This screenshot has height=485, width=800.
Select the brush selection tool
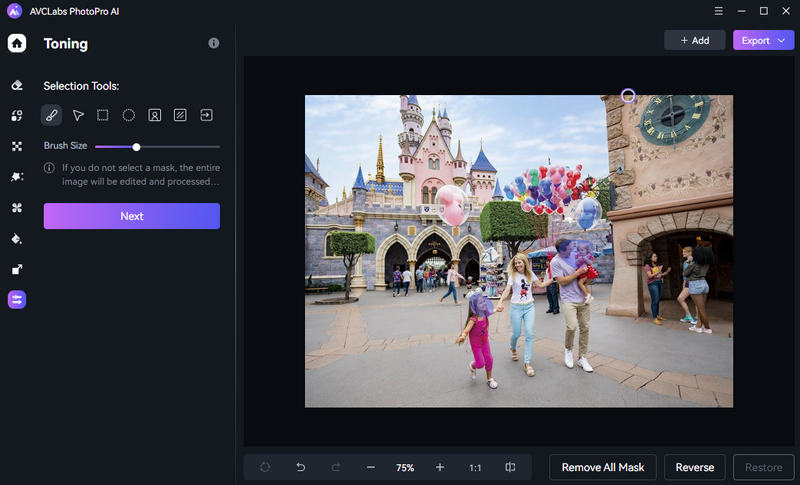pos(52,115)
